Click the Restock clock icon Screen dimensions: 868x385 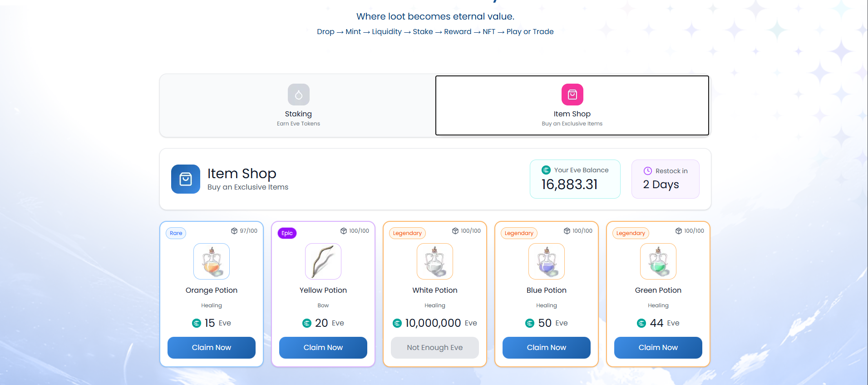(648, 171)
